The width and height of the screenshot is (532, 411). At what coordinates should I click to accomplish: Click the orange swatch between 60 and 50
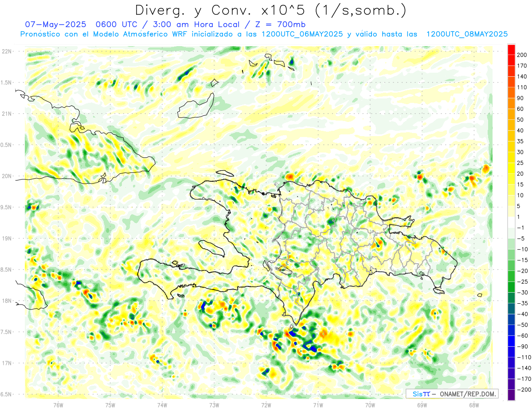coord(511,114)
